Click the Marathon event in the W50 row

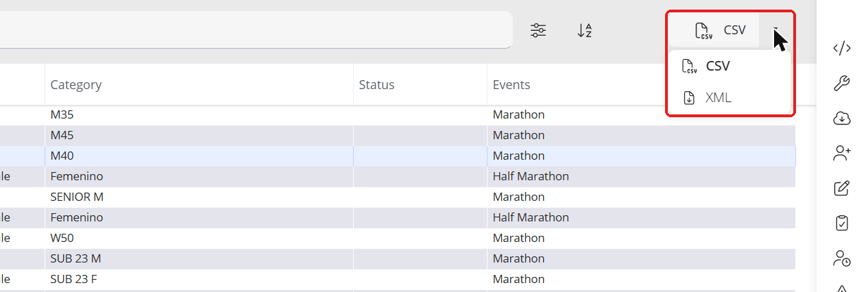pyautogui.click(x=518, y=239)
